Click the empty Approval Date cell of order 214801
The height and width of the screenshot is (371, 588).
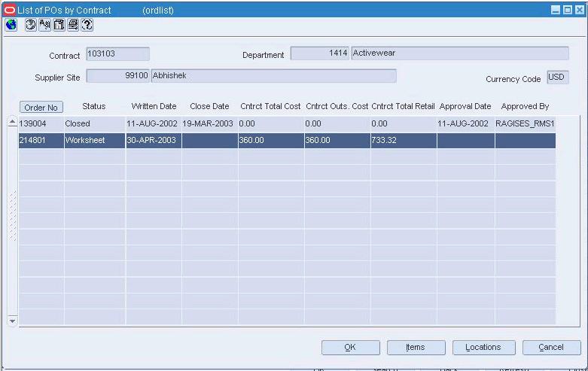(466, 141)
